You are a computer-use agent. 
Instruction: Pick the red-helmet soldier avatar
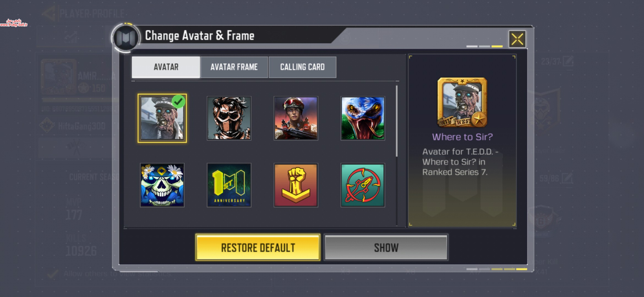[x=296, y=118]
